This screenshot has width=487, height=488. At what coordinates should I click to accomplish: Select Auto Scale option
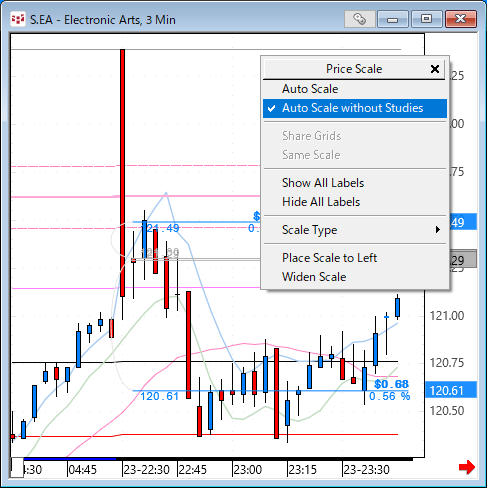click(x=355, y=89)
